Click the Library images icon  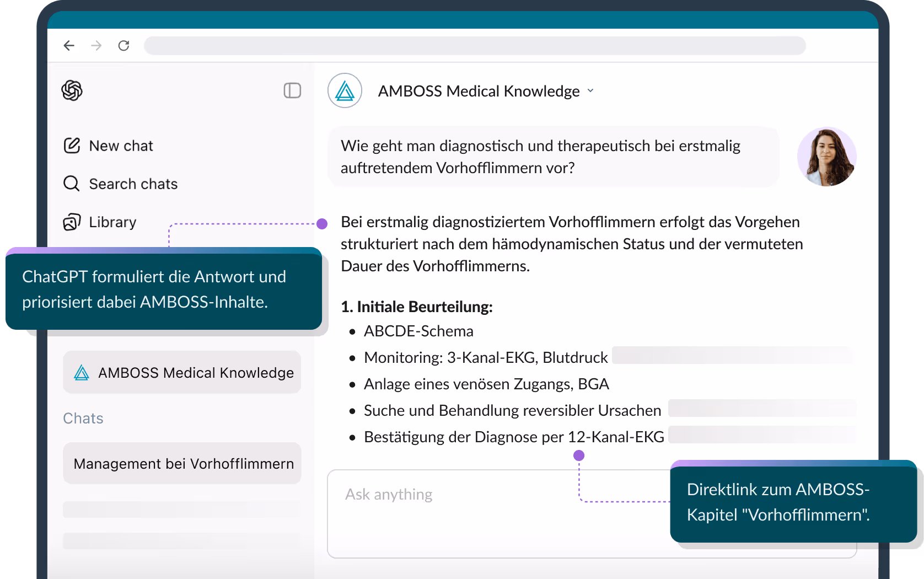[72, 222]
